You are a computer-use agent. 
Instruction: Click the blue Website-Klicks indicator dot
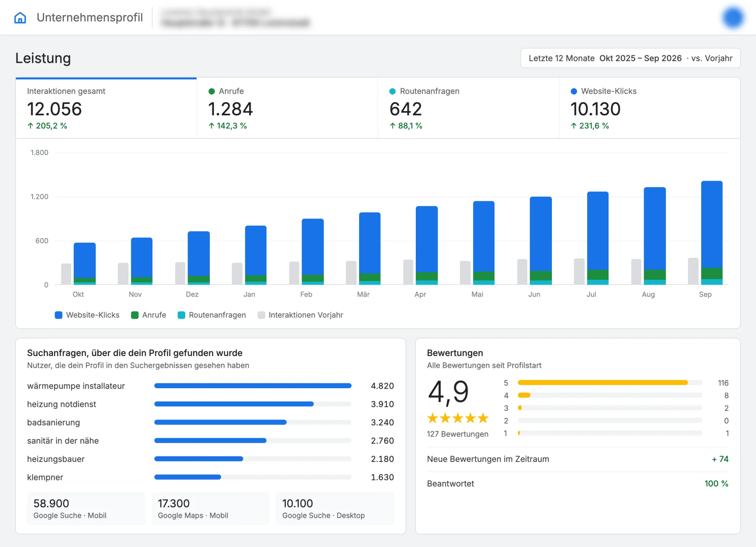click(574, 91)
